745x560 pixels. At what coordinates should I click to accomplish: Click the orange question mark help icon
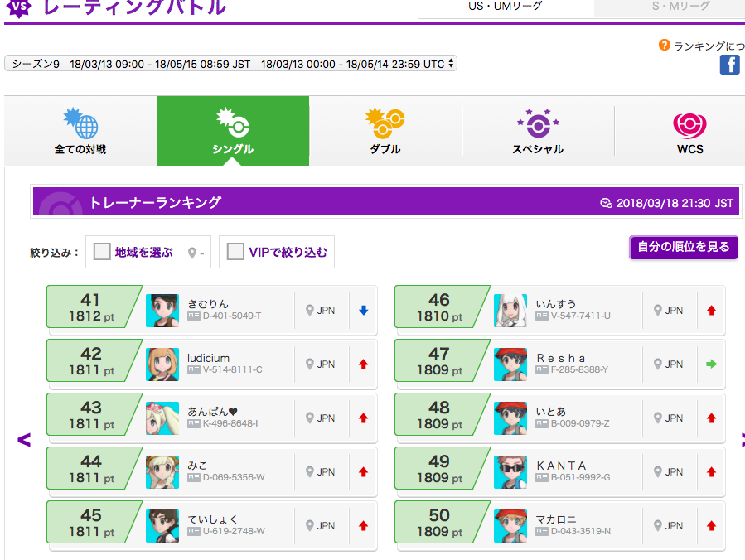click(x=664, y=45)
